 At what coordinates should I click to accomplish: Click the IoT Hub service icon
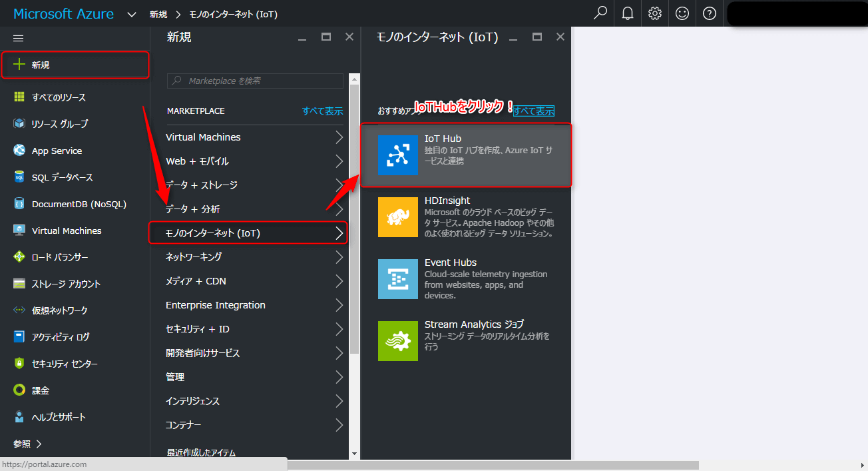click(x=397, y=155)
